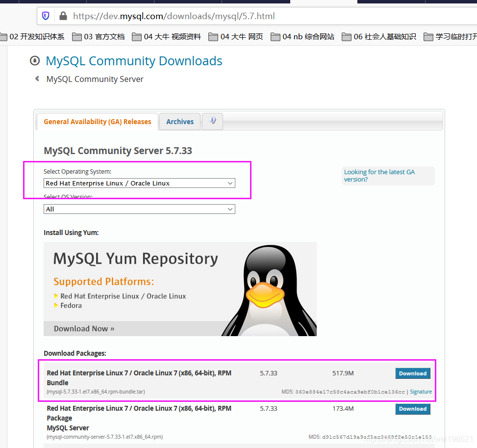Click mysql-community-server-5.7.33-1.el7.x86_64.rpm filename text

pos(104,437)
